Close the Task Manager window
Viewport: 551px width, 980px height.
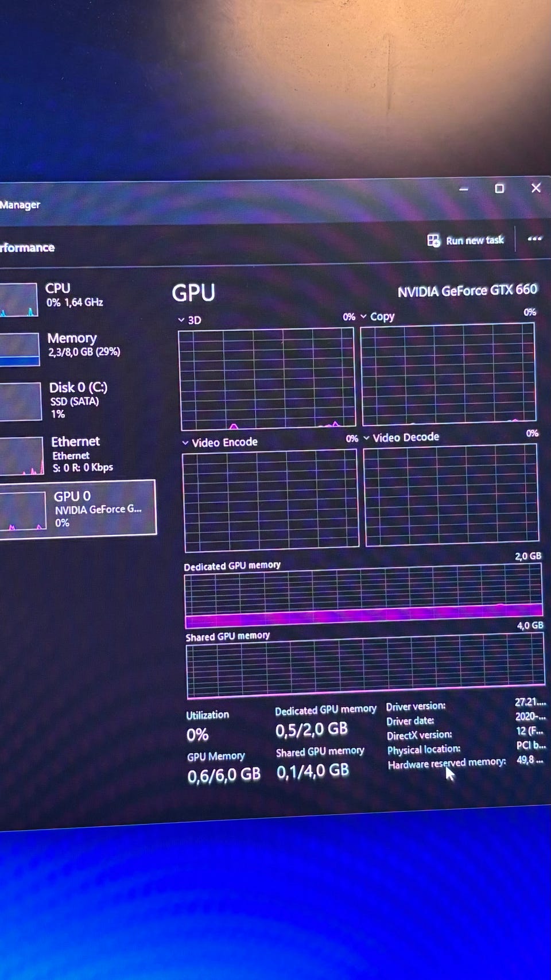pyautogui.click(x=536, y=188)
